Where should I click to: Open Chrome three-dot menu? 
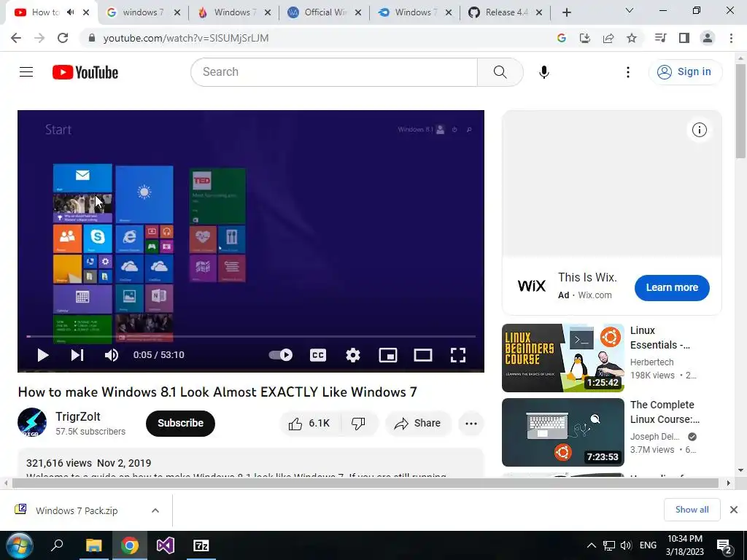(731, 38)
